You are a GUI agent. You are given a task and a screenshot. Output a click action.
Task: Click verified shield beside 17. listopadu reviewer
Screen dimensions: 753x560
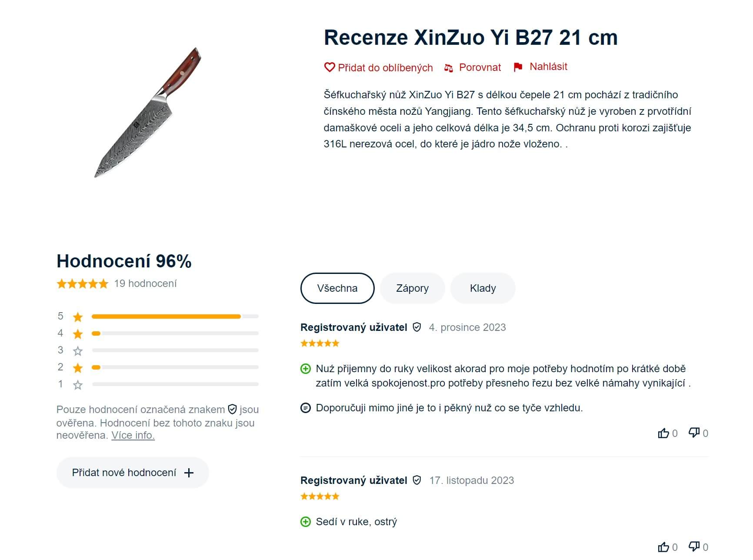[416, 480]
